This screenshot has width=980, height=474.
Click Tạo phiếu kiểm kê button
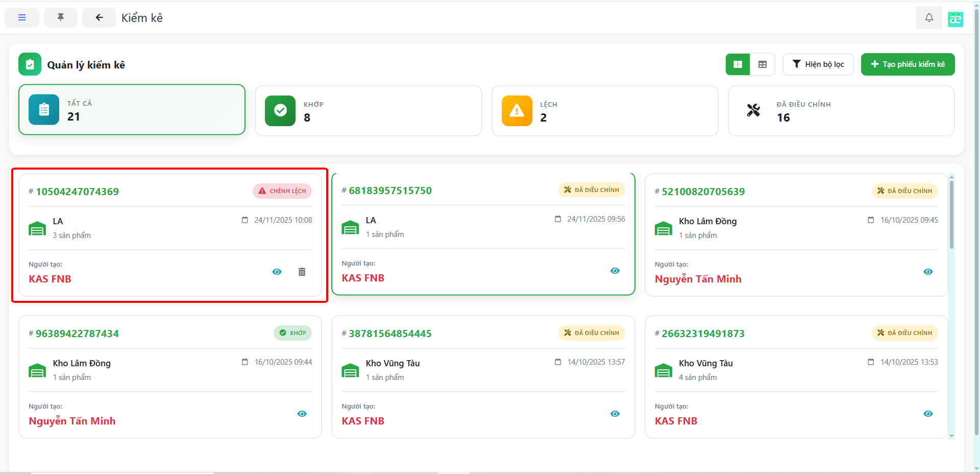tap(908, 64)
